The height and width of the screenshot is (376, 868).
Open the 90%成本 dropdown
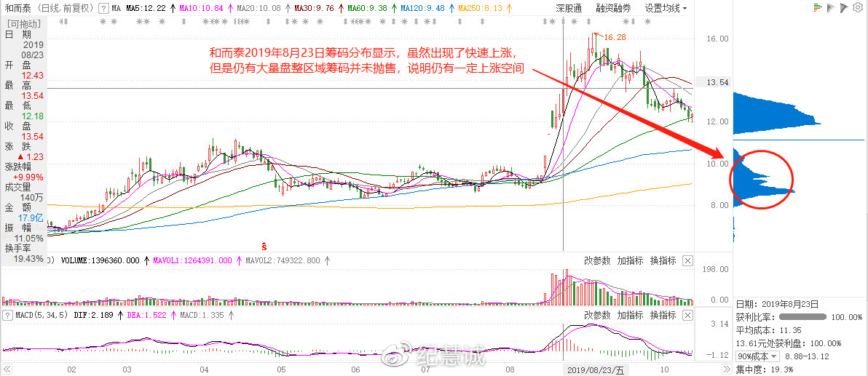point(757,356)
